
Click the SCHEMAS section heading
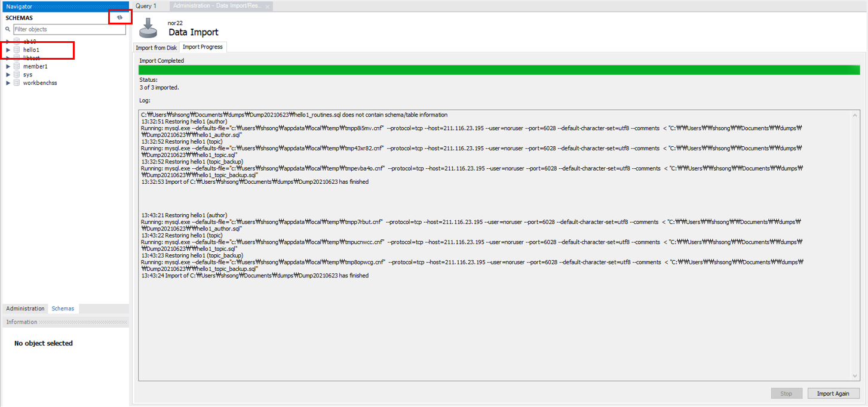[19, 18]
